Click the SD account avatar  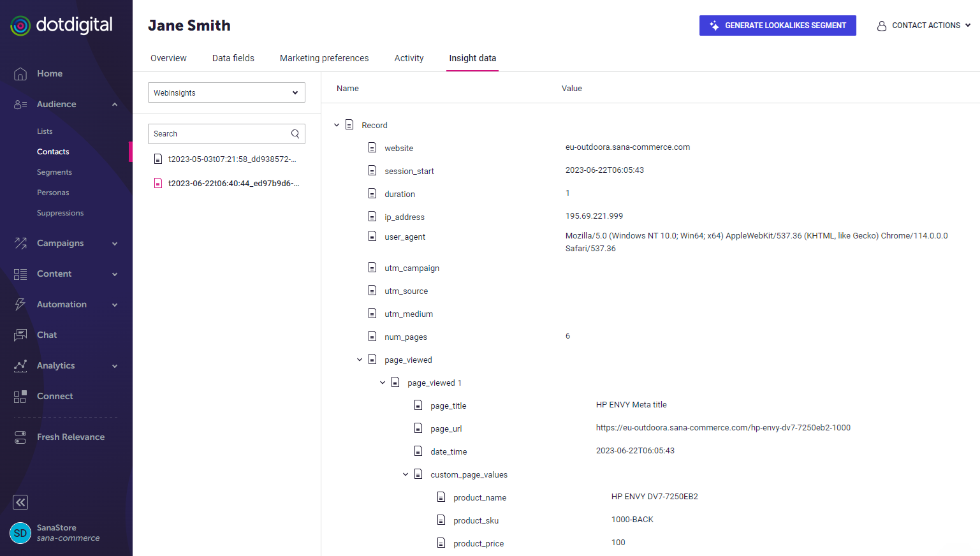[20, 533]
